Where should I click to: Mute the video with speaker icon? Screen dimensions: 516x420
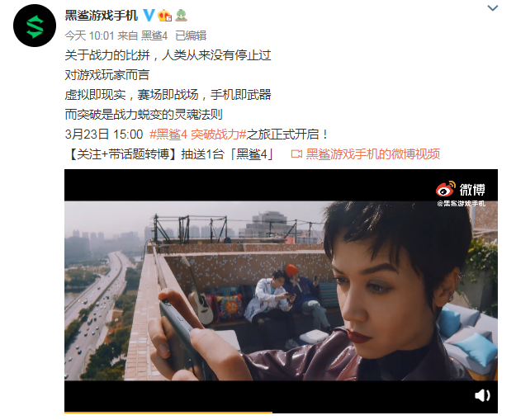point(482,395)
